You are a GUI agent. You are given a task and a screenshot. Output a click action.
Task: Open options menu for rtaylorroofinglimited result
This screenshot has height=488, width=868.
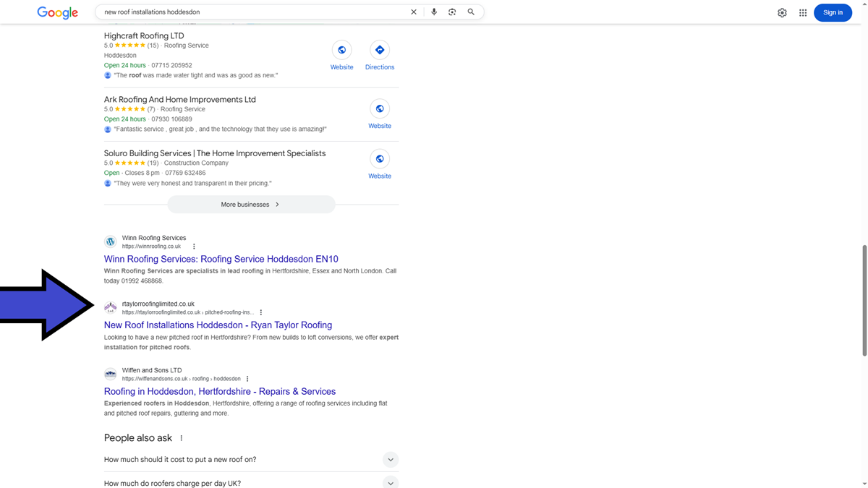coord(261,313)
